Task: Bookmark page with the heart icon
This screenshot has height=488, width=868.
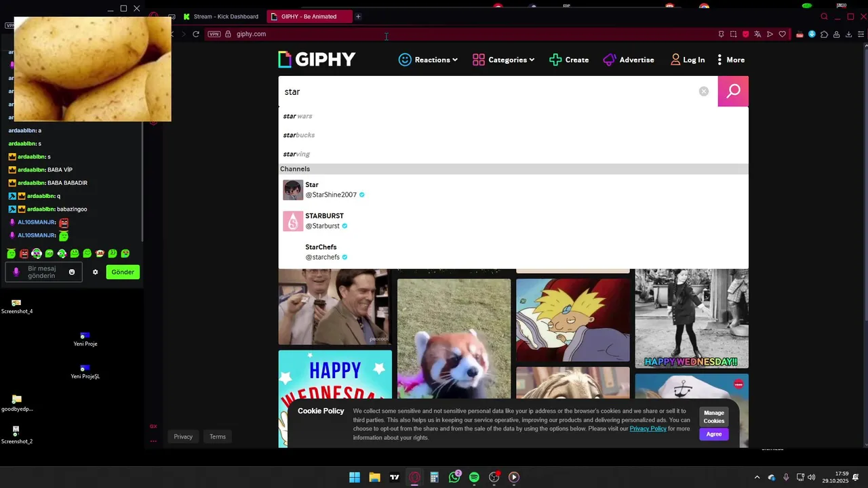Action: [782, 34]
